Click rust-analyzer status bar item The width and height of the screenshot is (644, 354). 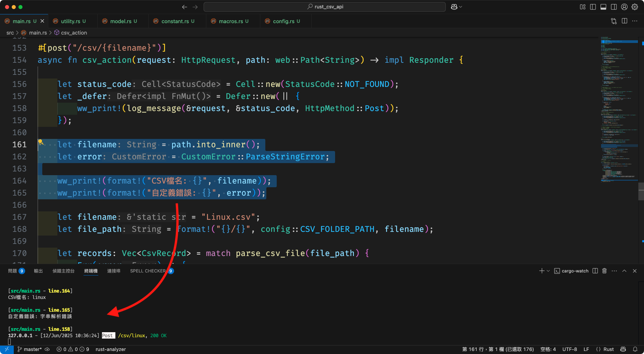pos(111,349)
